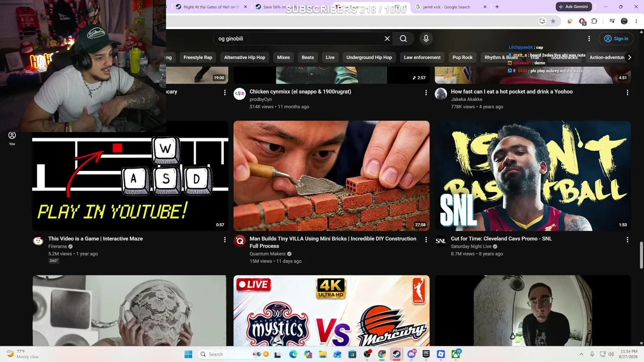Image resolution: width=644 pixels, height=362 pixels.
Task: Open more options for Cleveland Cavs Promo video
Action: [x=627, y=240]
